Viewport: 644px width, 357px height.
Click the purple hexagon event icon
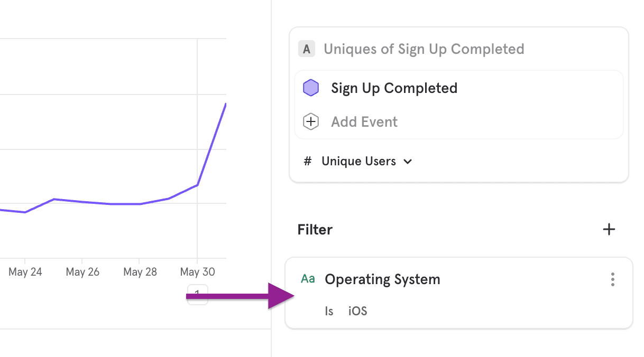point(311,88)
